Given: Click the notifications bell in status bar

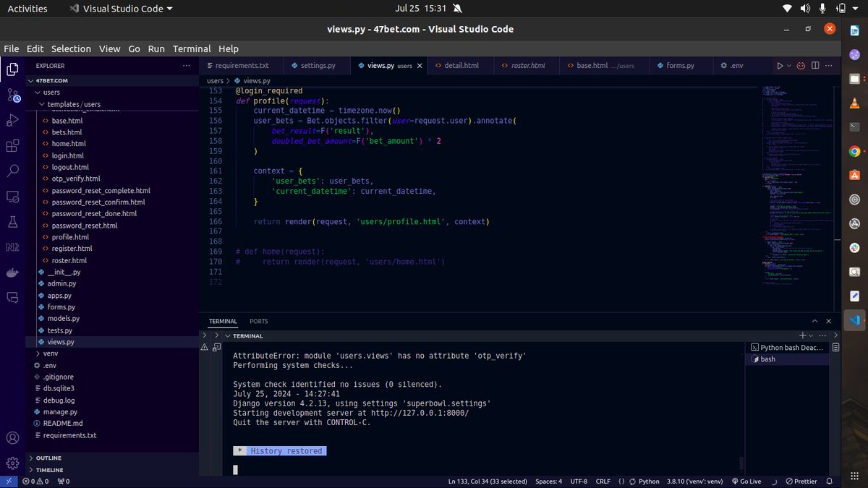Looking at the screenshot, I should pyautogui.click(x=830, y=481).
